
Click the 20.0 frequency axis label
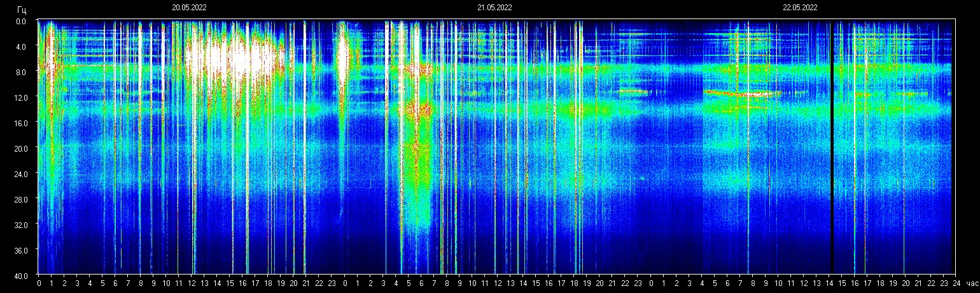20,148
